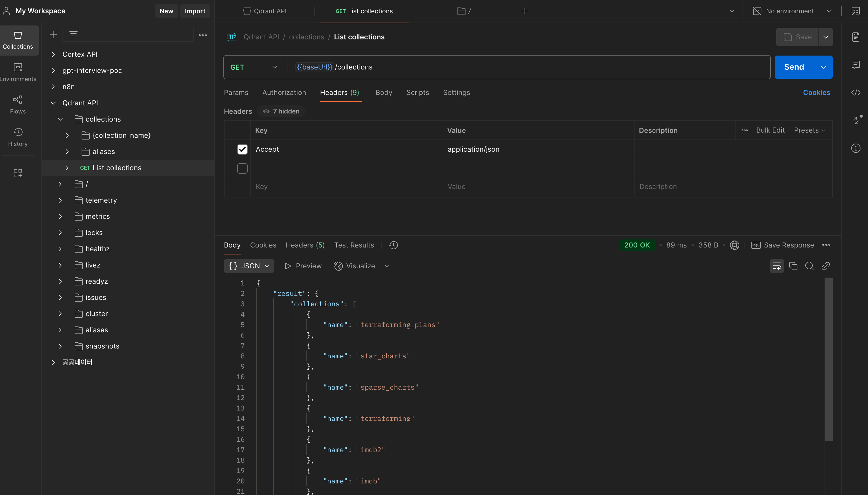Screen dimensions: 868x495
Task: Open the JSON format dropdown
Action: [249, 266]
